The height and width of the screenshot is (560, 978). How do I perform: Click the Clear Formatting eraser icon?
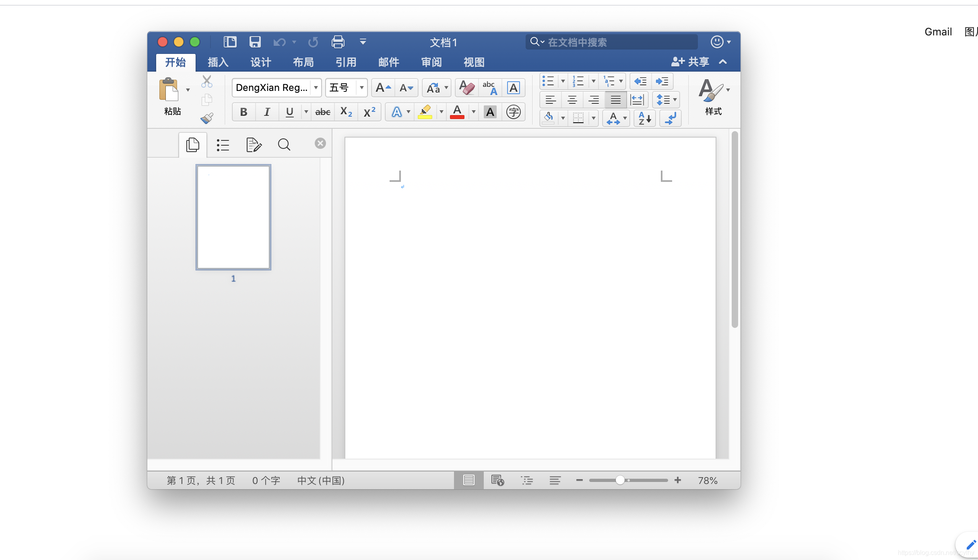466,88
